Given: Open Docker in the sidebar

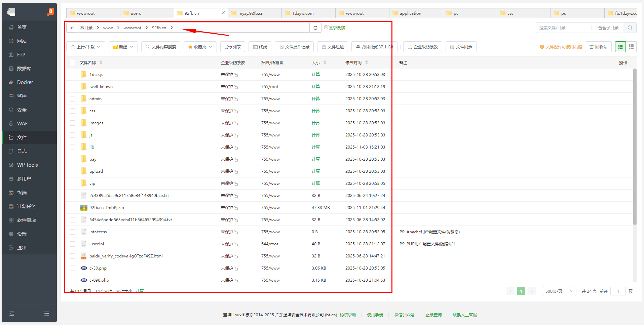Looking at the screenshot, I should tap(25, 82).
